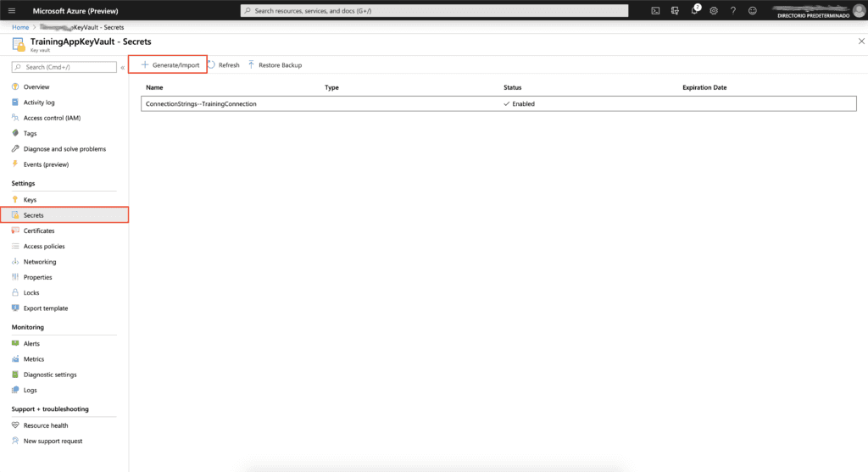This screenshot has width=868, height=472.
Task: Click the Microsoft Azure (Preview) title
Action: (75, 10)
